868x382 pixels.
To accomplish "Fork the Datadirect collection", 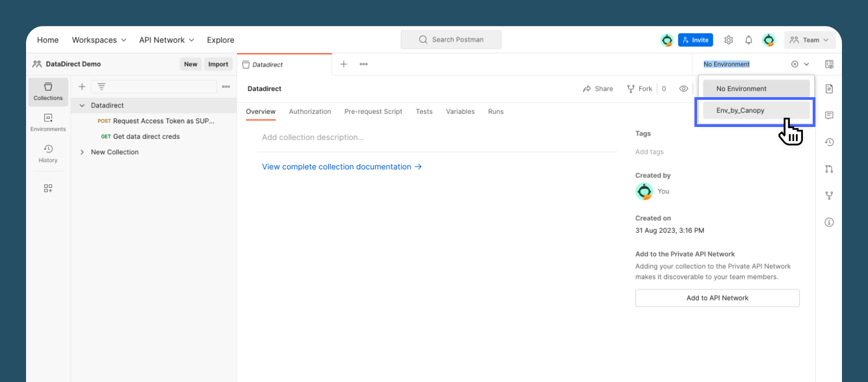I will (640, 88).
